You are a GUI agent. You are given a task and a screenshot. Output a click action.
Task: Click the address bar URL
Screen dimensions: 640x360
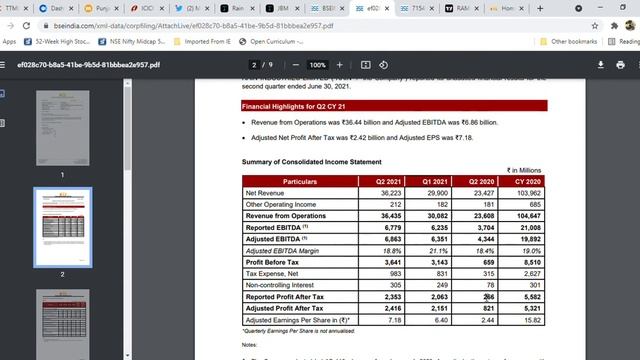click(193, 26)
